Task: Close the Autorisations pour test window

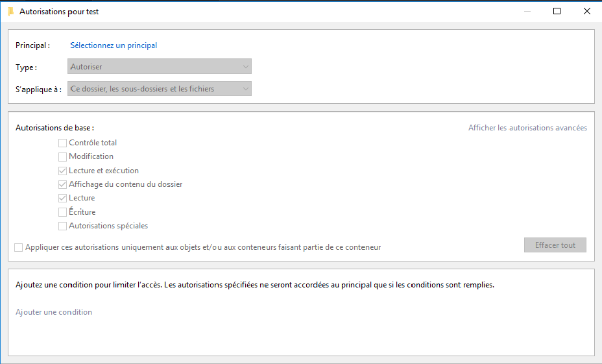Action: [586, 11]
